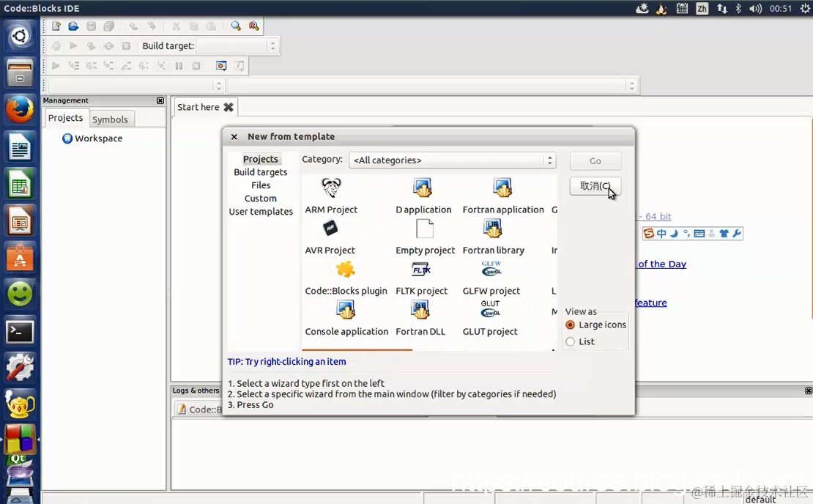The image size is (813, 504).
Task: Click the Run play icon in build toolbar
Action: pyautogui.click(x=73, y=45)
